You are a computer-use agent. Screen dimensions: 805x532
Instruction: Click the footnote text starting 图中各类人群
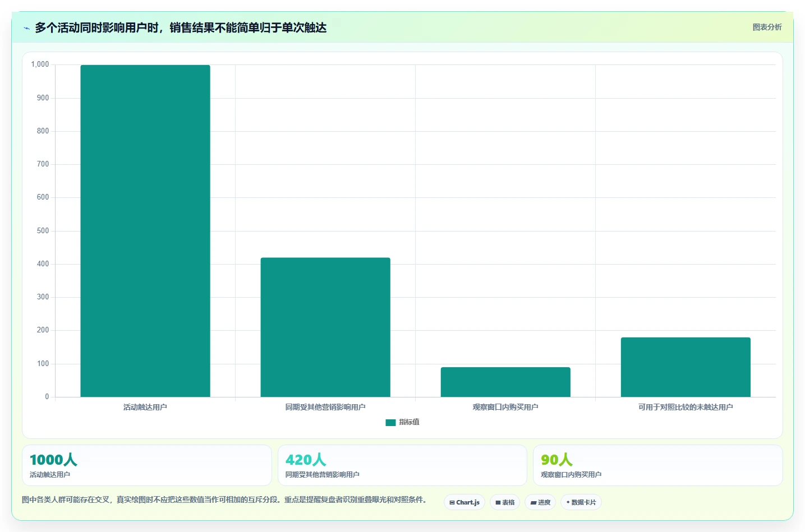[224, 499]
